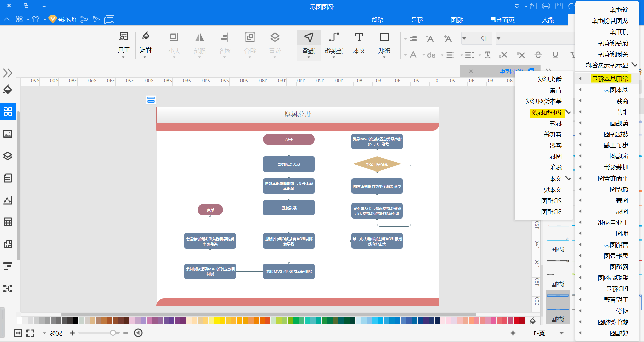
Task: Open the zoom percentage dropdown arrow
Action: [44, 333]
